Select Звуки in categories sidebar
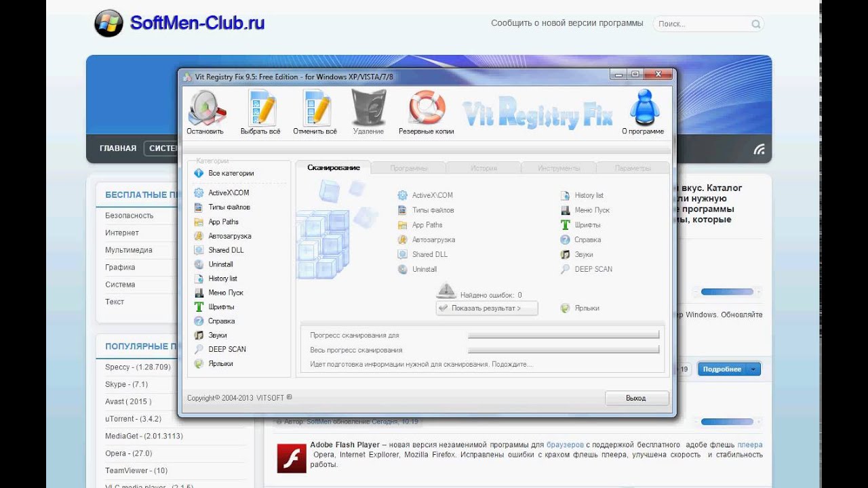The height and width of the screenshot is (488, 868). click(x=210, y=335)
